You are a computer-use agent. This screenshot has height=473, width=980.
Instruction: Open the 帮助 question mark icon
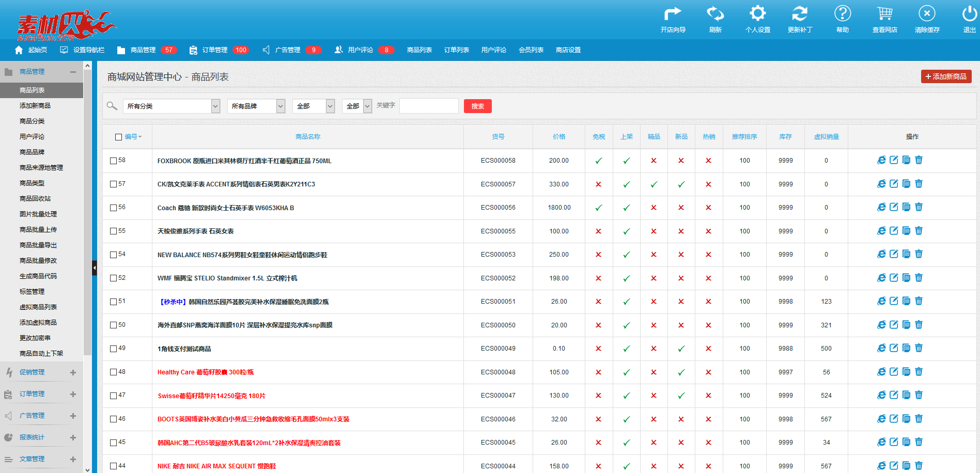coord(843,13)
